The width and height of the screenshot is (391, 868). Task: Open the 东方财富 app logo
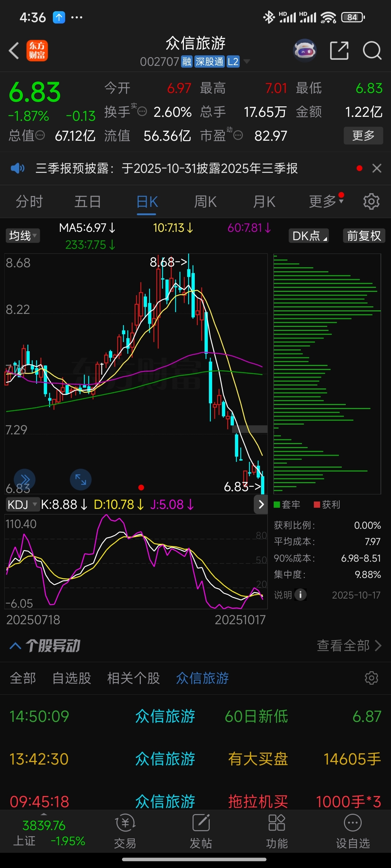(x=37, y=51)
